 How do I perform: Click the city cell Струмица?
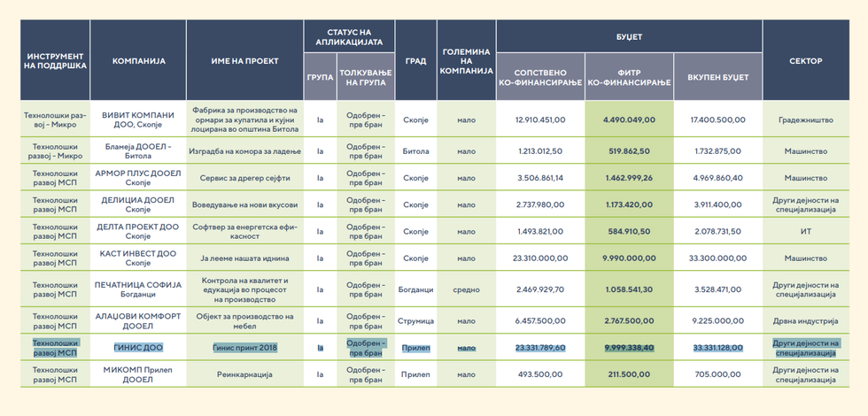[x=416, y=320]
